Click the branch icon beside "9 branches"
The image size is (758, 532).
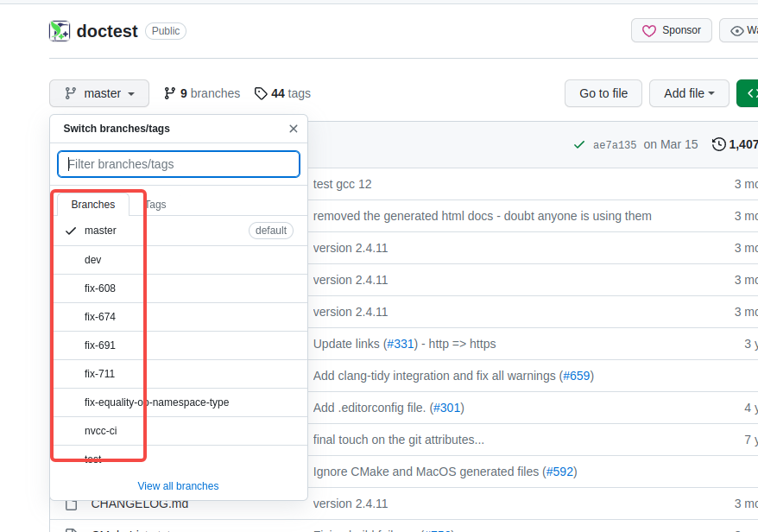pyautogui.click(x=168, y=93)
